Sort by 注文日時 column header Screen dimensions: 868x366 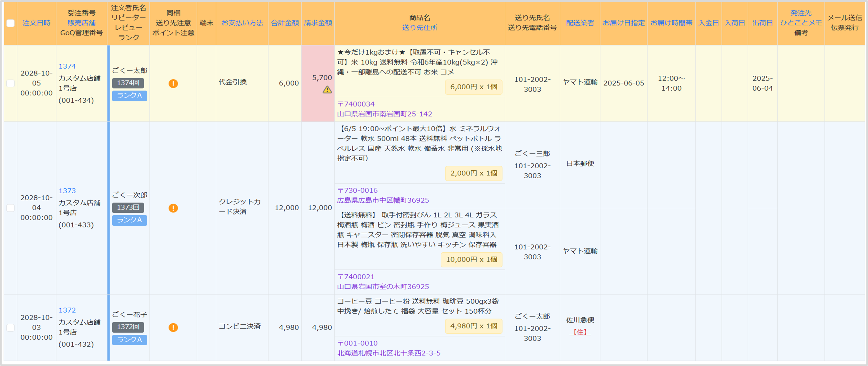[36, 23]
